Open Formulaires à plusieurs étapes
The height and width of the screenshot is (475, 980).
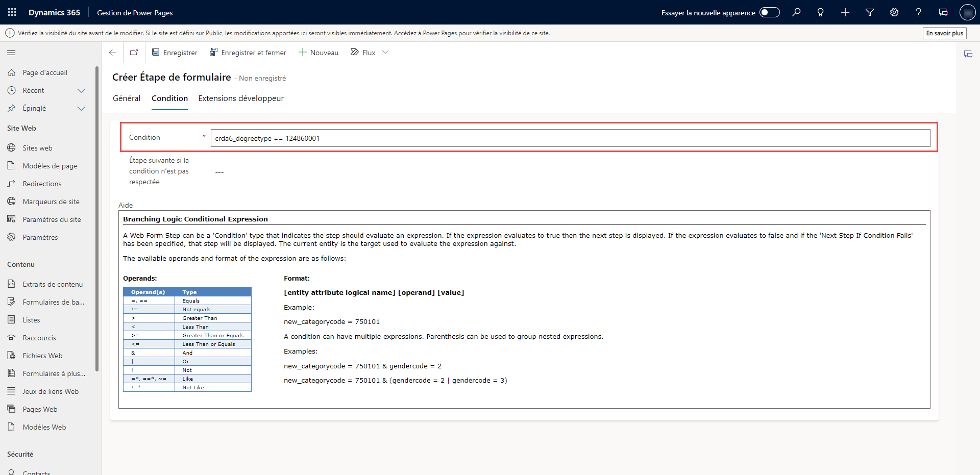click(x=54, y=373)
